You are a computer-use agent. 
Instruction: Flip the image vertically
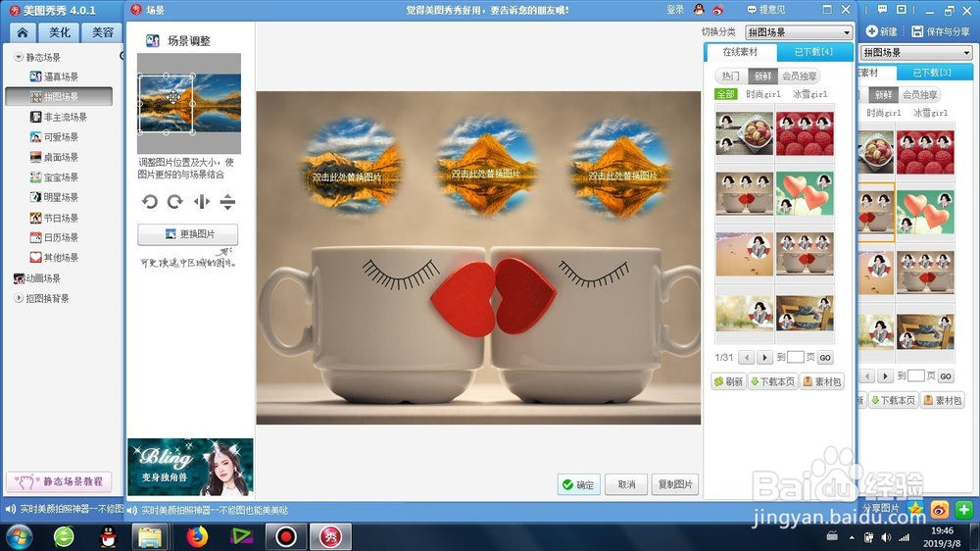227,201
